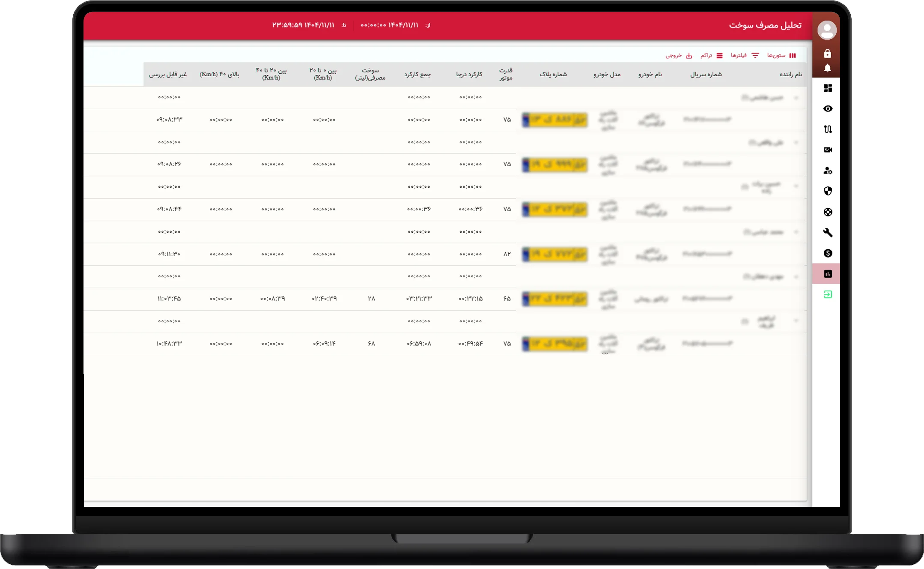The height and width of the screenshot is (569, 924).
Task: Collapse the third driver group row
Action: 796,186
